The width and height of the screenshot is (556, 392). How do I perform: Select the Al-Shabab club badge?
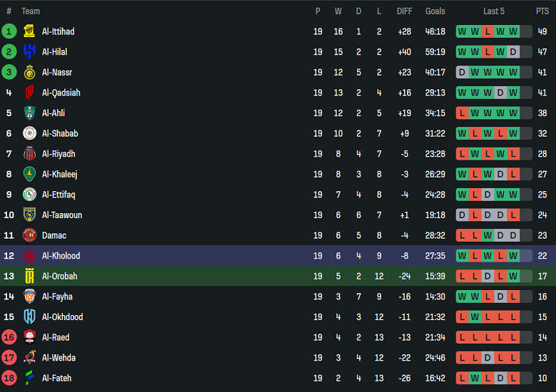pos(29,133)
